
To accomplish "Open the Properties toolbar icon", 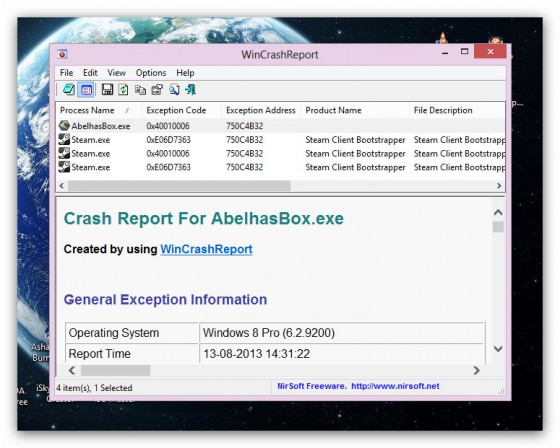I will pos(157,90).
